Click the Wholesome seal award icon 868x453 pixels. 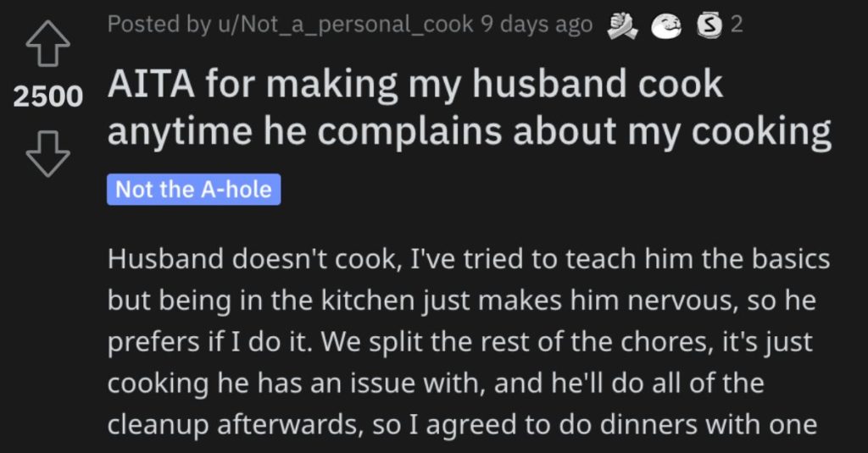666,26
